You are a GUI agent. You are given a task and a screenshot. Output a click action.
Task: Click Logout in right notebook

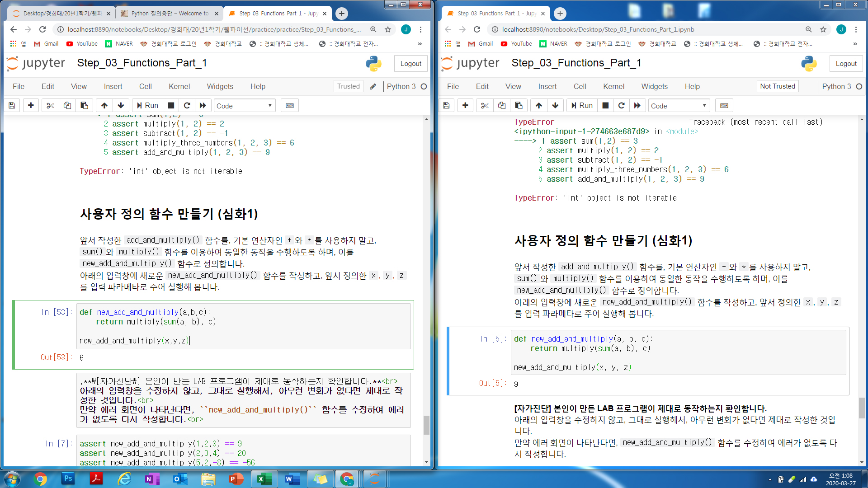click(846, 64)
